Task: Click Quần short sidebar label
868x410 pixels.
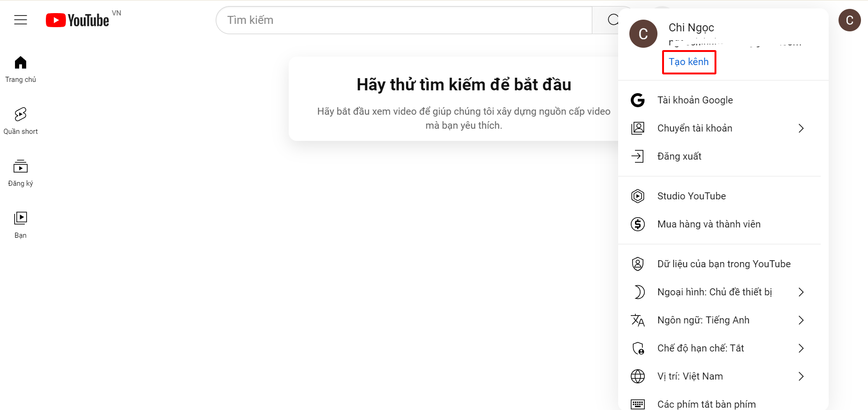Action: (21, 132)
